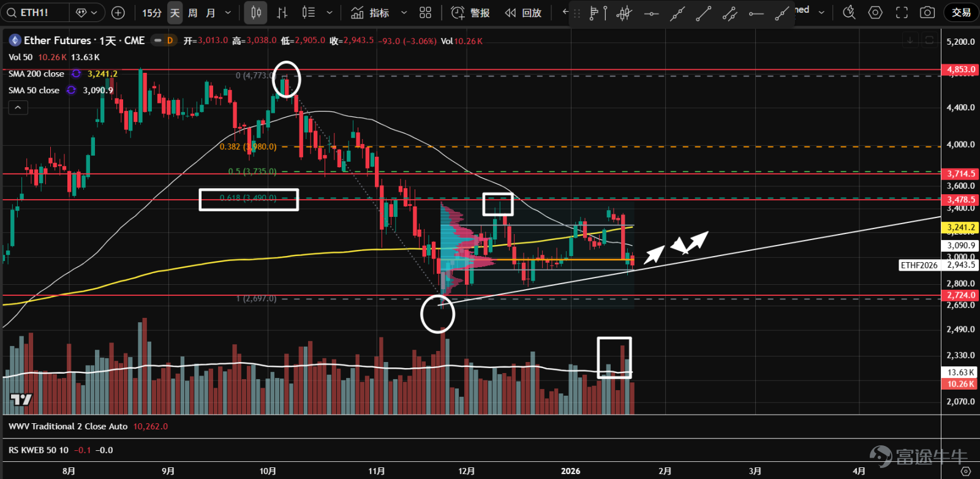Click the 2026 label on time axis
980x479 pixels.
pos(570,471)
